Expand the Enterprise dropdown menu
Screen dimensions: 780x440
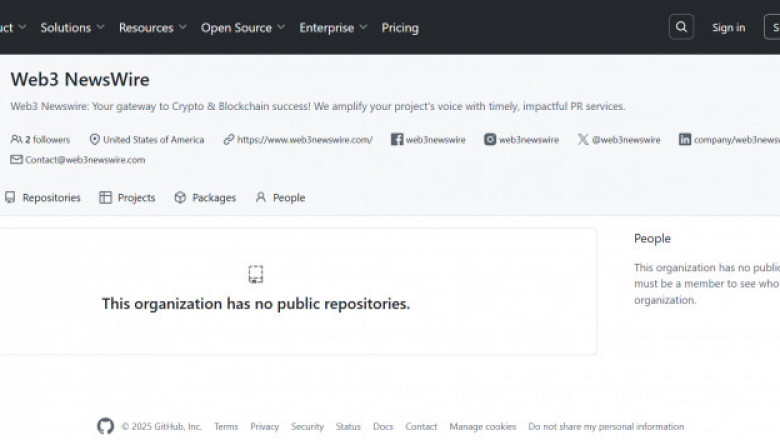pyautogui.click(x=333, y=27)
